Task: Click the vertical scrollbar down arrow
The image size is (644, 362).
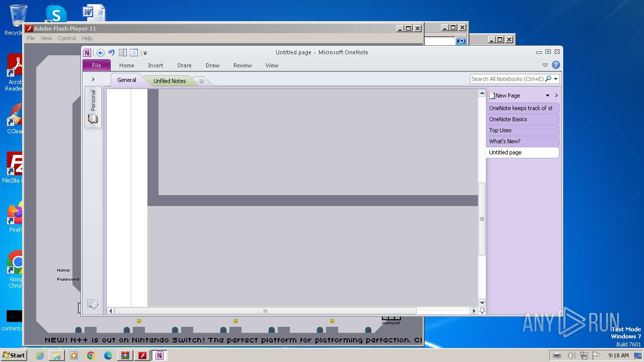Action: (482, 303)
